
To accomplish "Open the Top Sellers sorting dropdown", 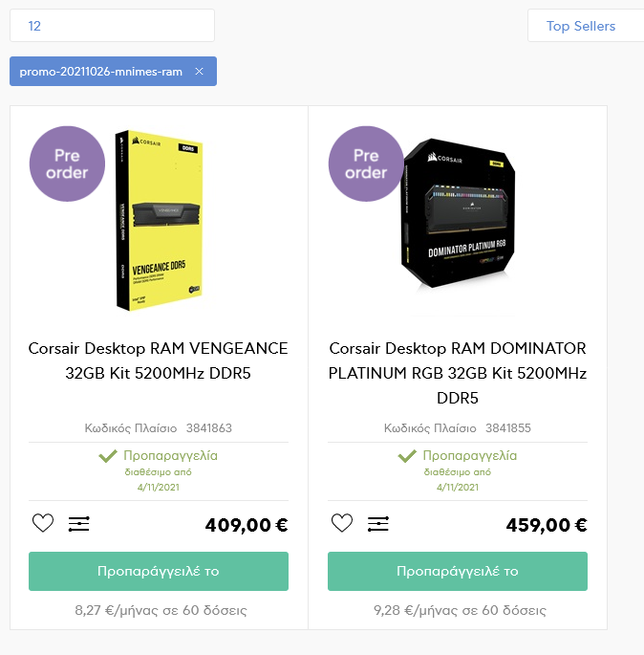I will pyautogui.click(x=586, y=26).
